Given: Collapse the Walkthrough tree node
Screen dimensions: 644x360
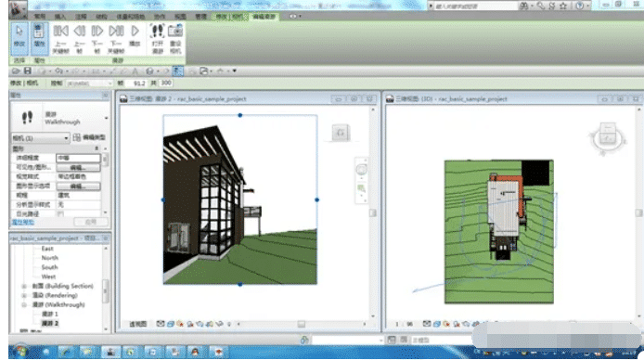Looking at the screenshot, I should tap(24, 305).
